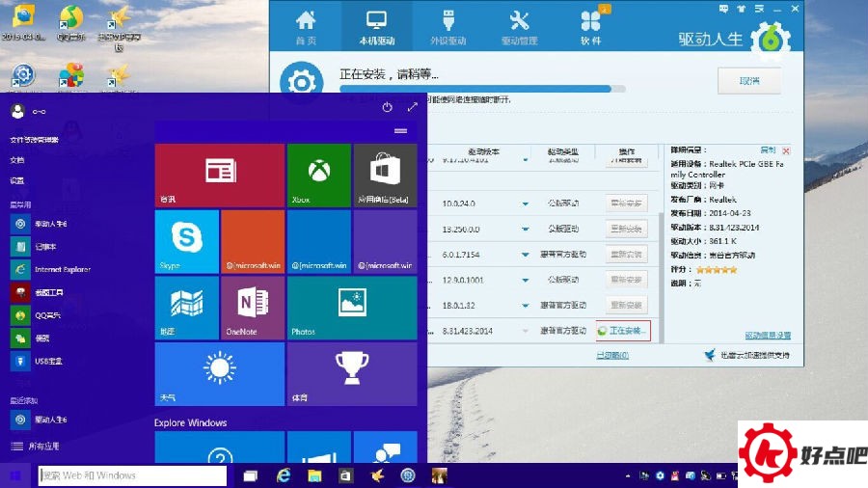Image resolution: width=868 pixels, height=488 pixels.
Task: Open the orange @{microsoft.win tile
Action: coord(253,242)
